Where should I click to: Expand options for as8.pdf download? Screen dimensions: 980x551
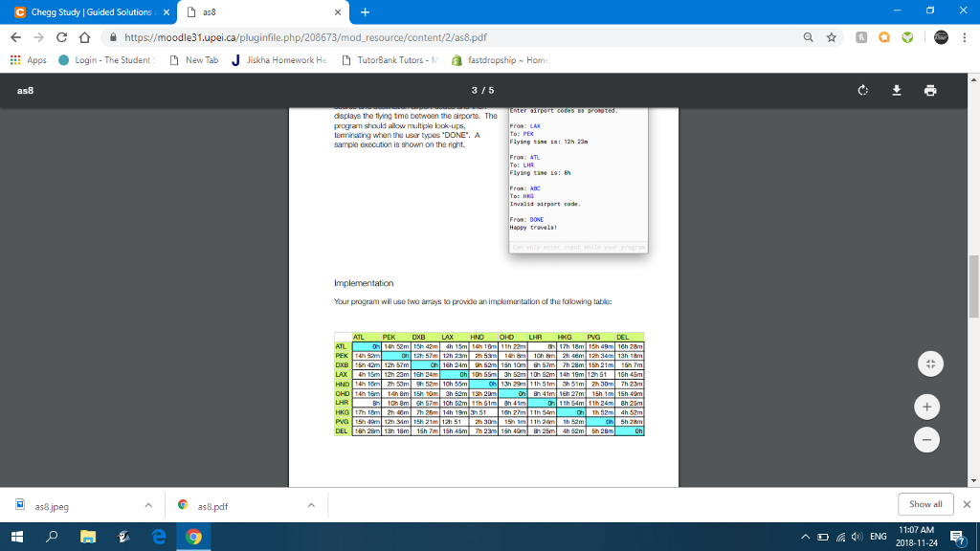pyautogui.click(x=311, y=505)
